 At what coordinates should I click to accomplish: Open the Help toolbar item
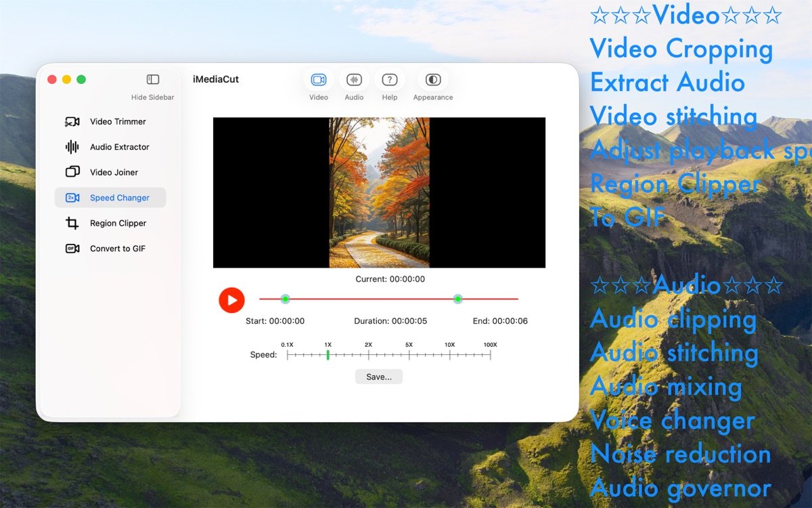pos(389,80)
